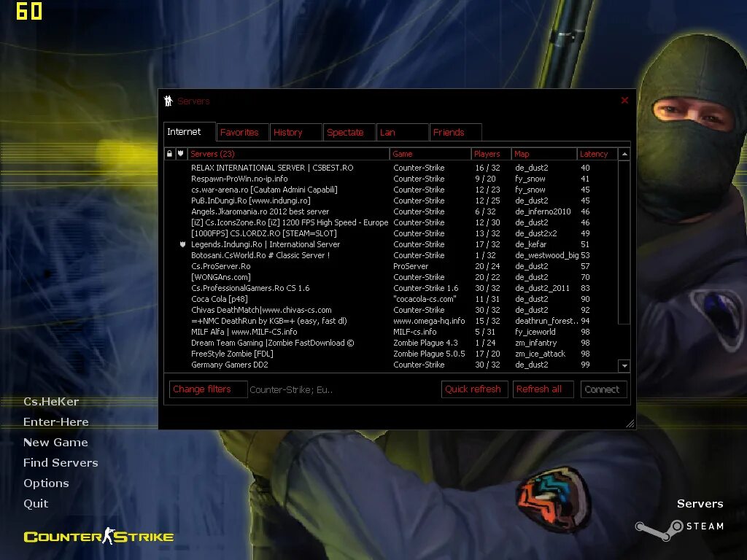The image size is (747, 560).
Task: Select Dream Team Gaming Zombie server
Action: [x=391, y=343]
